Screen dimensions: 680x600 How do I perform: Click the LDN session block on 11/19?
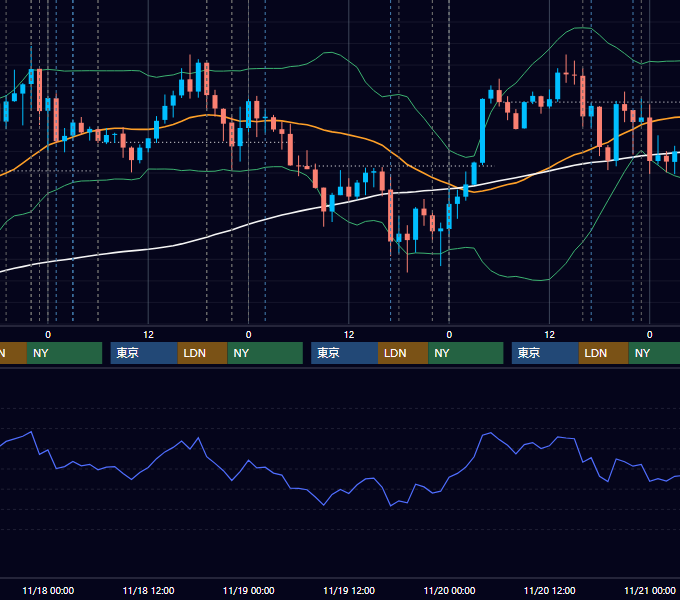(x=403, y=353)
